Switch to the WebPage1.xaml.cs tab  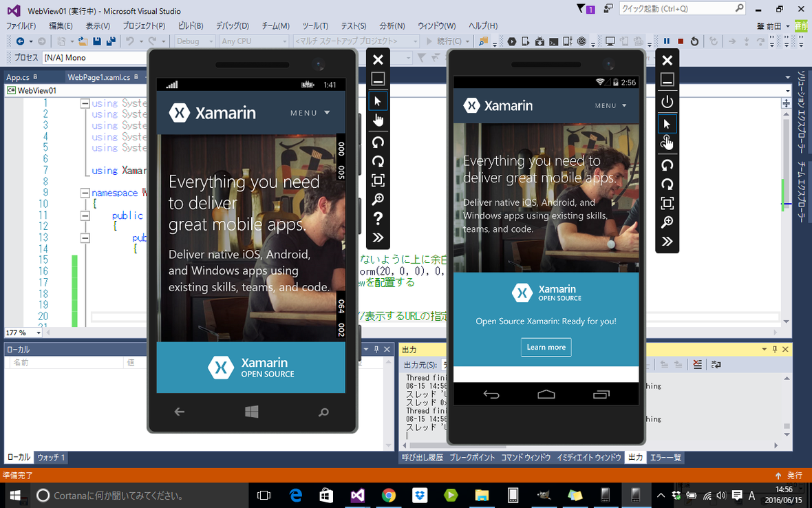click(x=100, y=78)
